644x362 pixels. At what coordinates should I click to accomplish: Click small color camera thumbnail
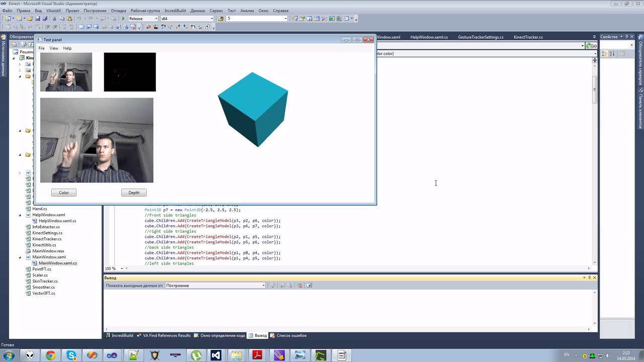(66, 72)
